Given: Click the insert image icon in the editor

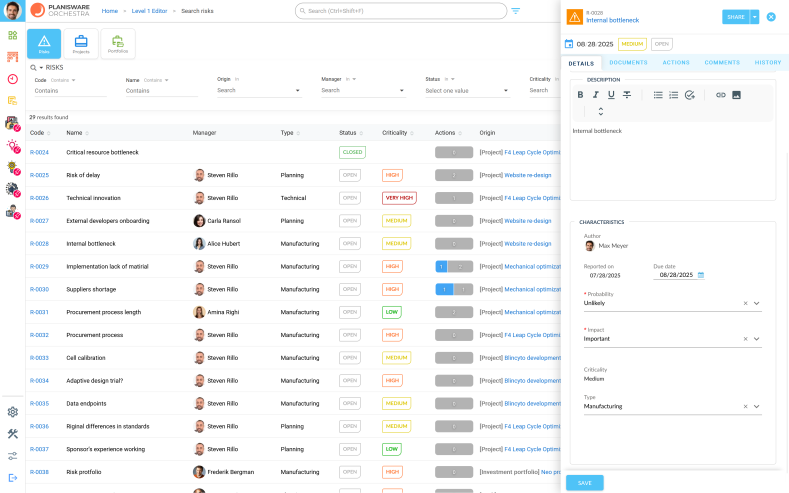Looking at the screenshot, I should [x=736, y=95].
